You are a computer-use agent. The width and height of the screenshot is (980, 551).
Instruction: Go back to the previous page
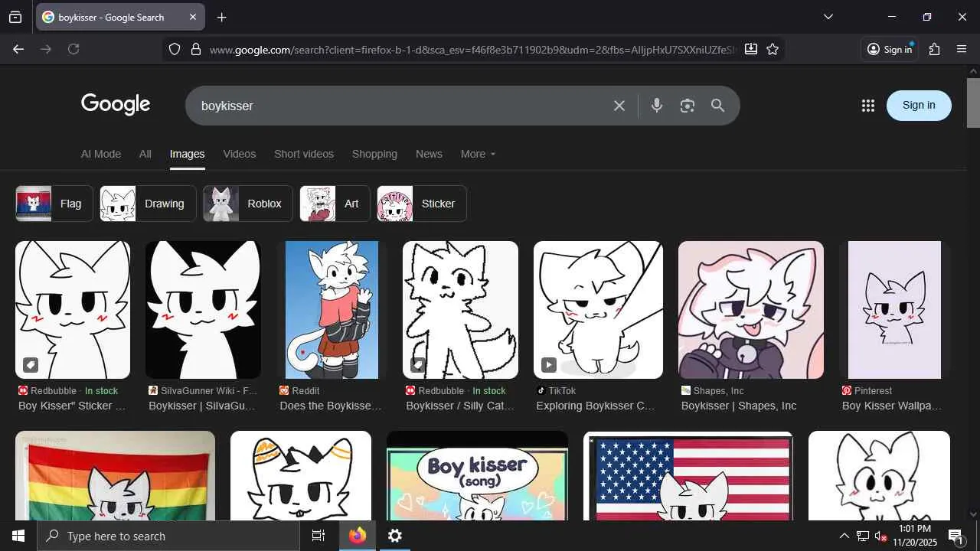click(x=18, y=49)
